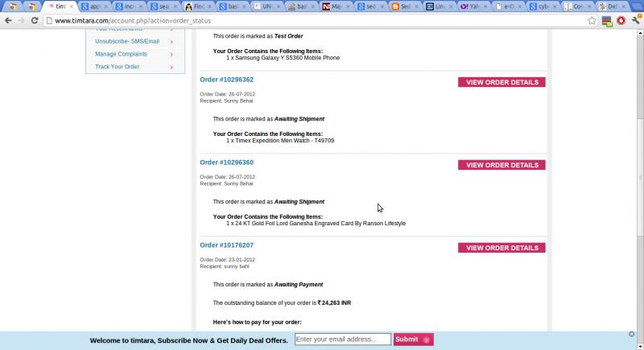Expand arrow next to Manage Complaints
The image size is (644, 350).
tap(171, 55)
